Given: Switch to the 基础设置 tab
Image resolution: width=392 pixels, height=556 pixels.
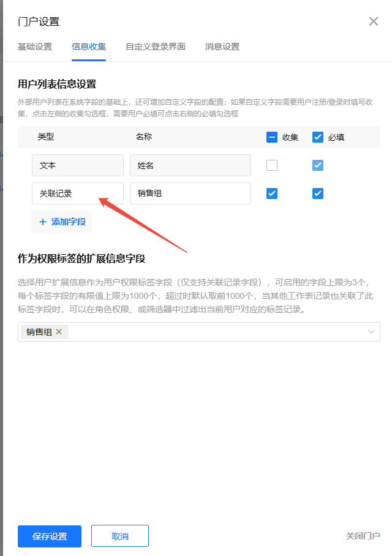Looking at the screenshot, I should point(35,47).
